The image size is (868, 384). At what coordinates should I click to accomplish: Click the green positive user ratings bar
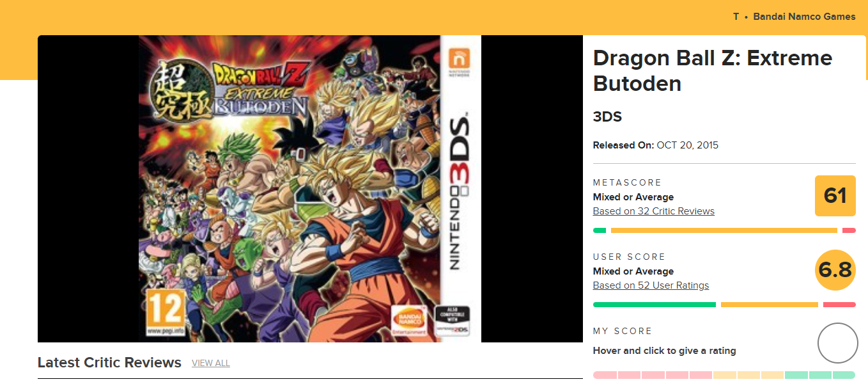(x=655, y=305)
